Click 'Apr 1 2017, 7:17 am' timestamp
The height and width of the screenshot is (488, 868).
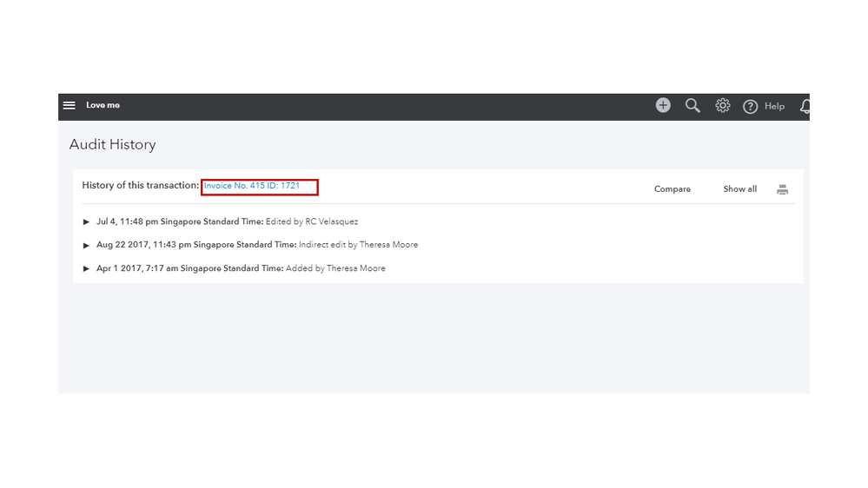(x=137, y=268)
